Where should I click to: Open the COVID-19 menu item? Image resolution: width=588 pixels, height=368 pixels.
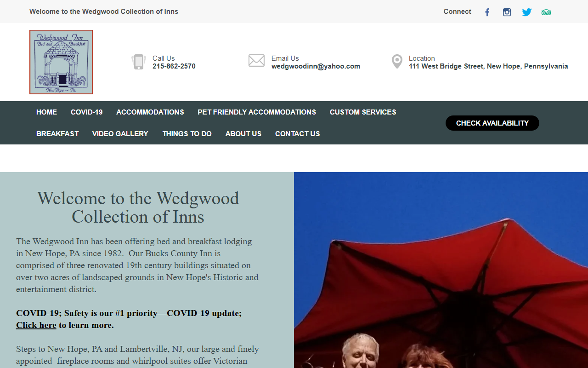[x=87, y=112]
